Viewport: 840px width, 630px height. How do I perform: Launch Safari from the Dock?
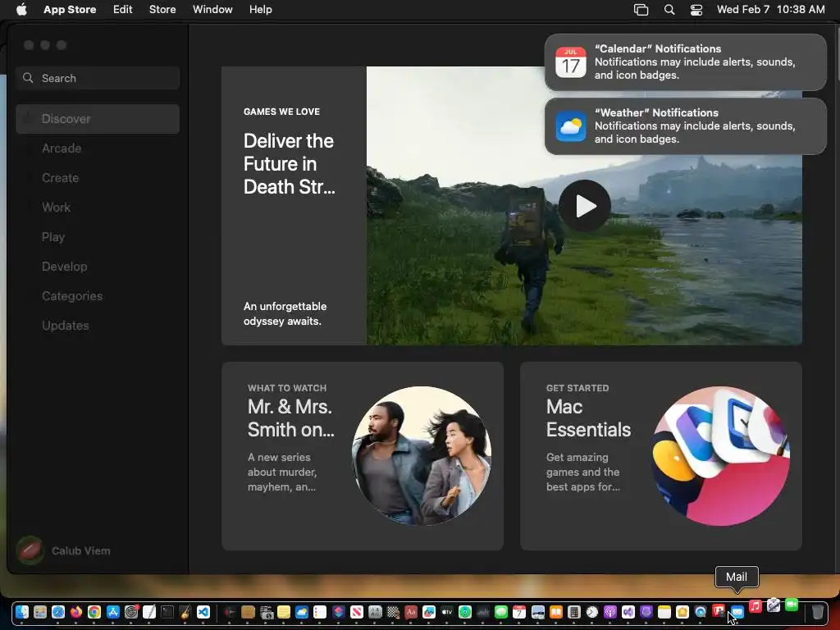pyautogui.click(x=58, y=612)
